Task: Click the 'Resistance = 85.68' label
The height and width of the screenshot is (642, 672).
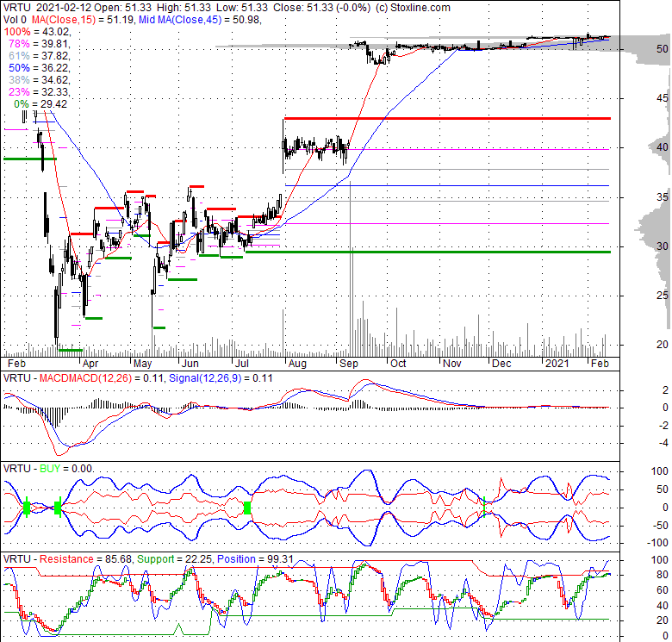Action: point(86,559)
